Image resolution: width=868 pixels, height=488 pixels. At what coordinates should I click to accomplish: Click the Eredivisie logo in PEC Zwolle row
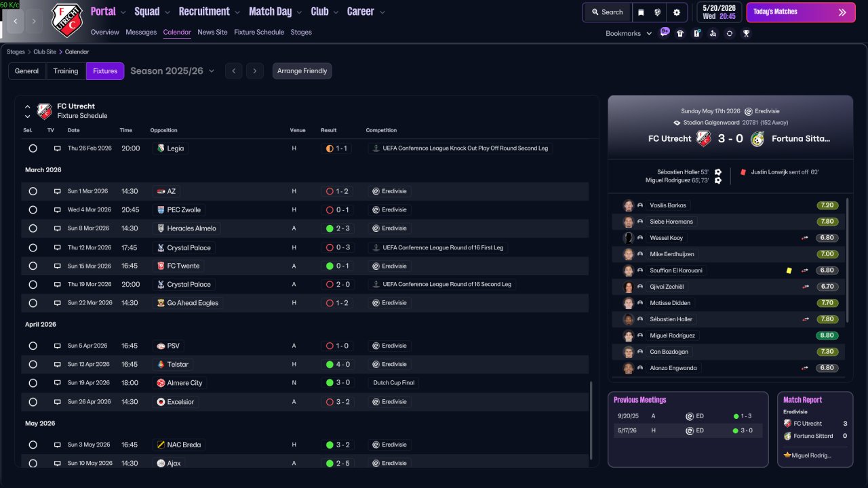click(x=376, y=210)
